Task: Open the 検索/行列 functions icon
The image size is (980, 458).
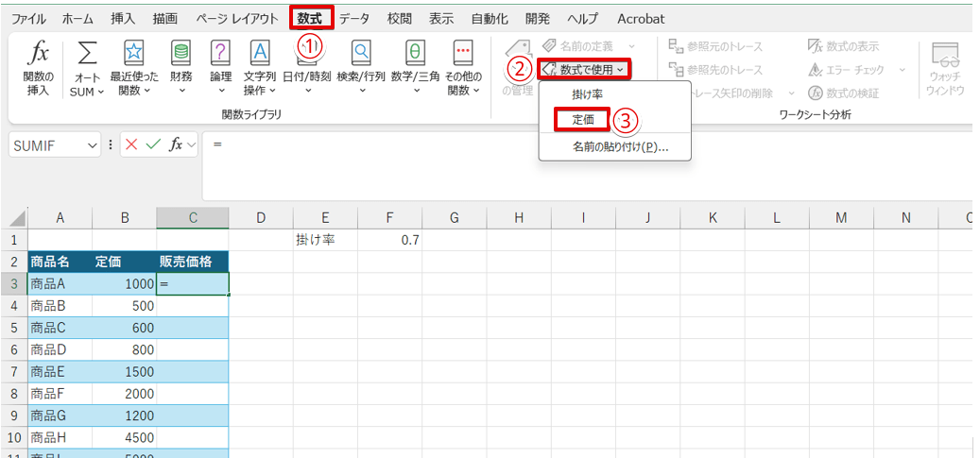Action: click(x=361, y=54)
